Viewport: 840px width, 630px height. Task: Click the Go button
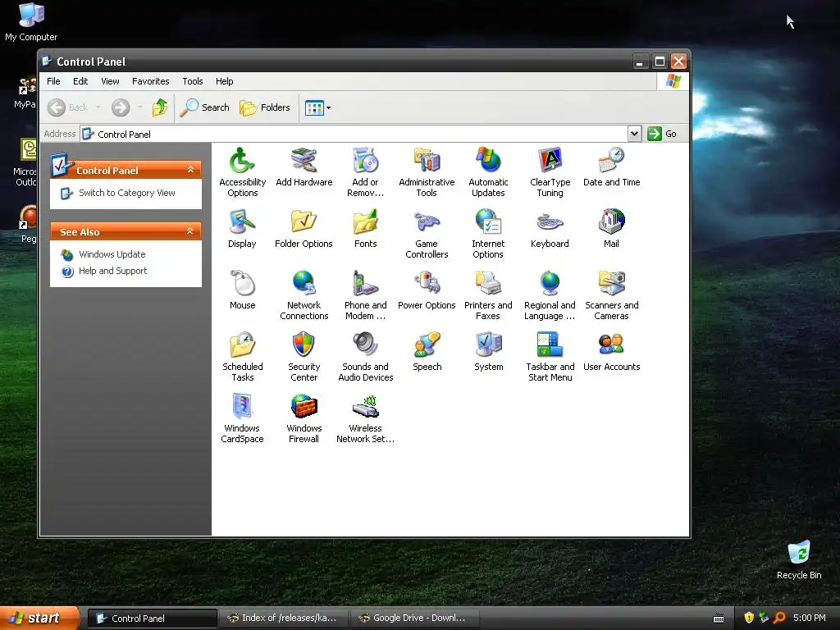tap(662, 134)
